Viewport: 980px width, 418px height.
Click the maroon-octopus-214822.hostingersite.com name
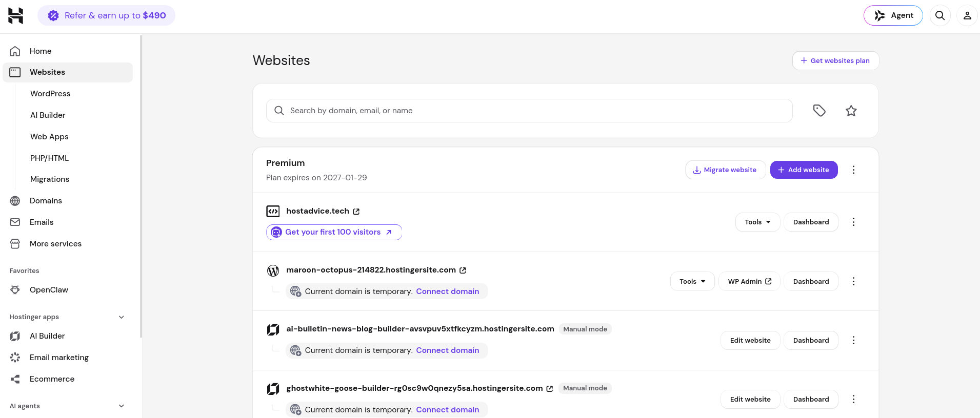(x=371, y=270)
